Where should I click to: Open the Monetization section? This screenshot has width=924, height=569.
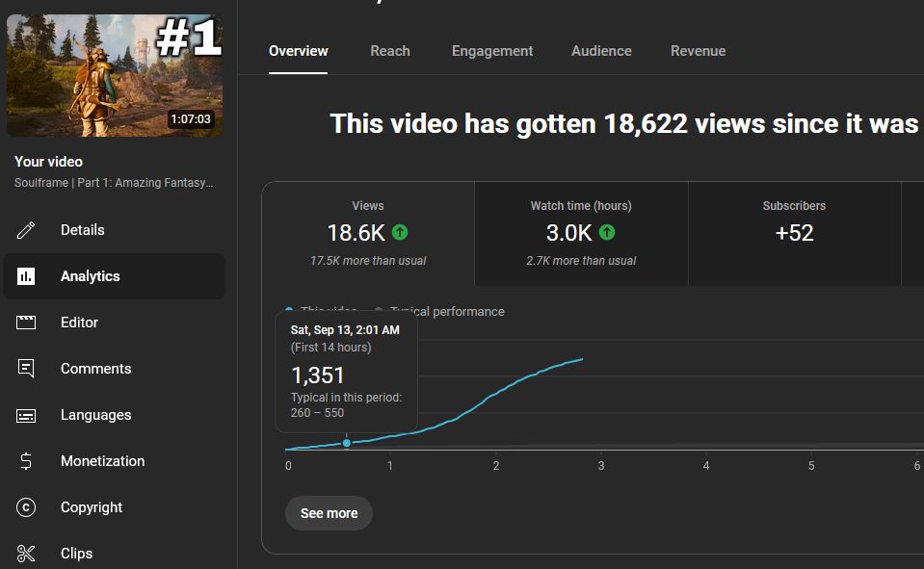(115, 461)
